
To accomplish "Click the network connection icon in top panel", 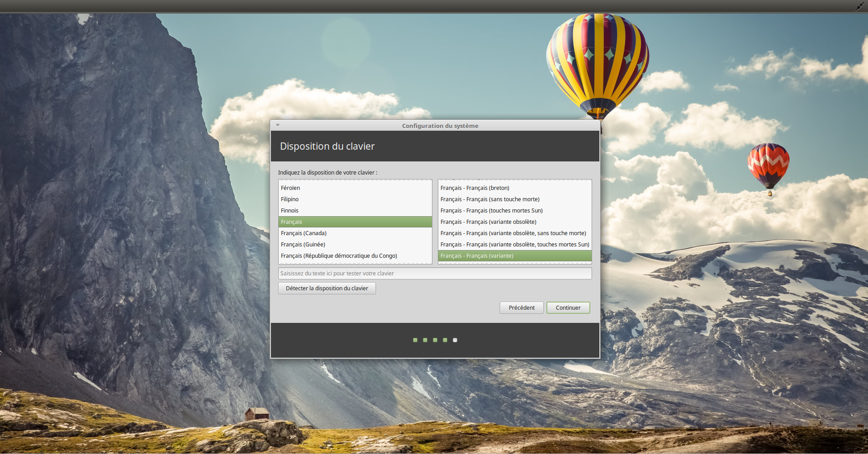I will (859, 6).
